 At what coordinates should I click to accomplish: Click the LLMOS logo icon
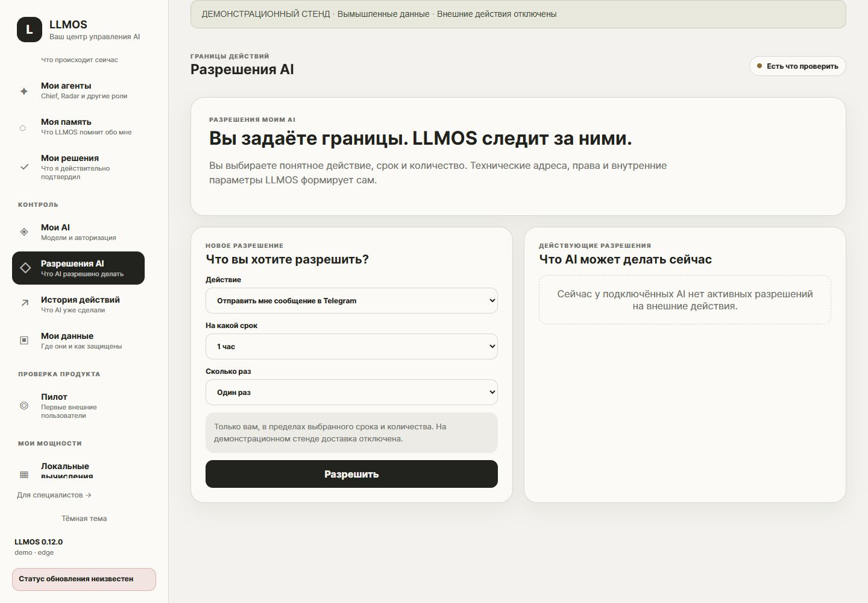pyautogui.click(x=29, y=30)
